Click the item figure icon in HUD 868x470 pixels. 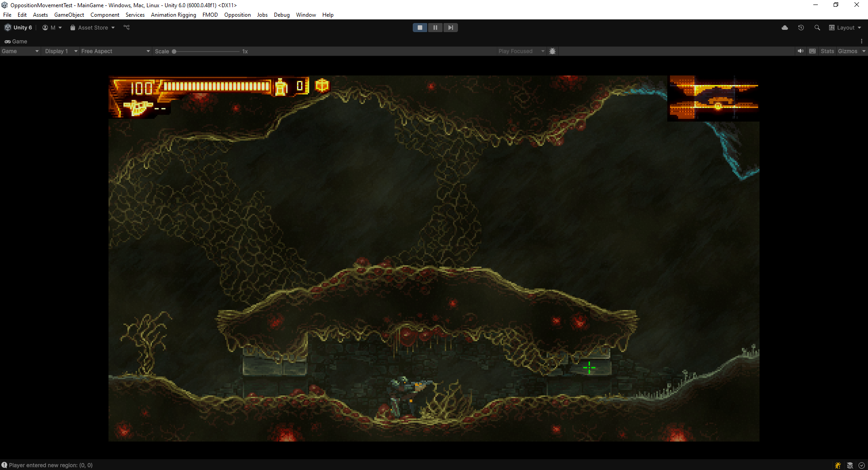pyautogui.click(x=281, y=87)
